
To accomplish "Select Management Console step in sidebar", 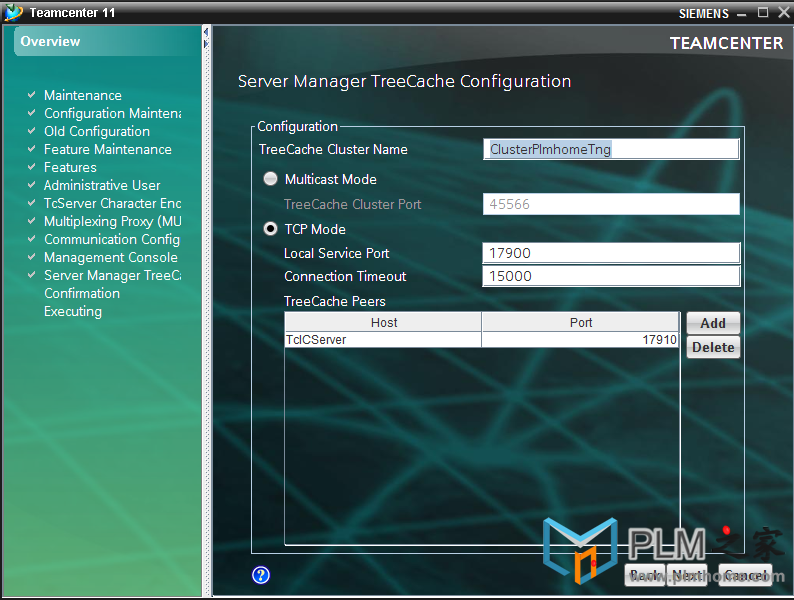I will point(110,257).
